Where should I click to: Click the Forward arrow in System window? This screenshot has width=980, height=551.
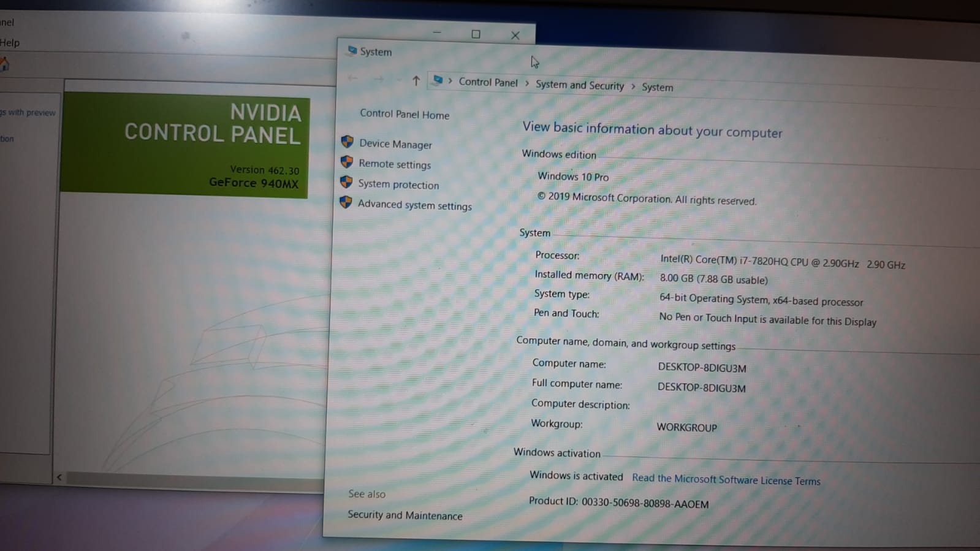[x=379, y=79]
